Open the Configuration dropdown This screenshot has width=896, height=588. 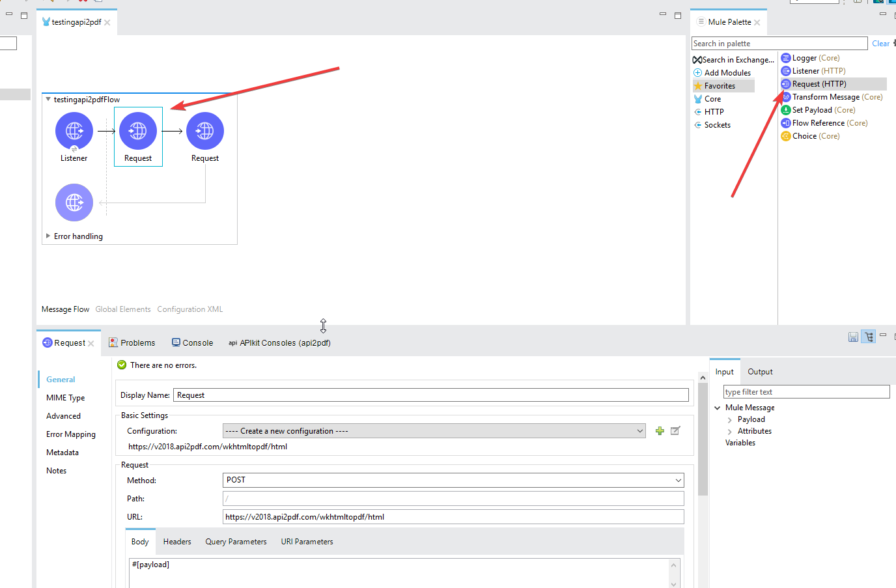pyautogui.click(x=434, y=431)
